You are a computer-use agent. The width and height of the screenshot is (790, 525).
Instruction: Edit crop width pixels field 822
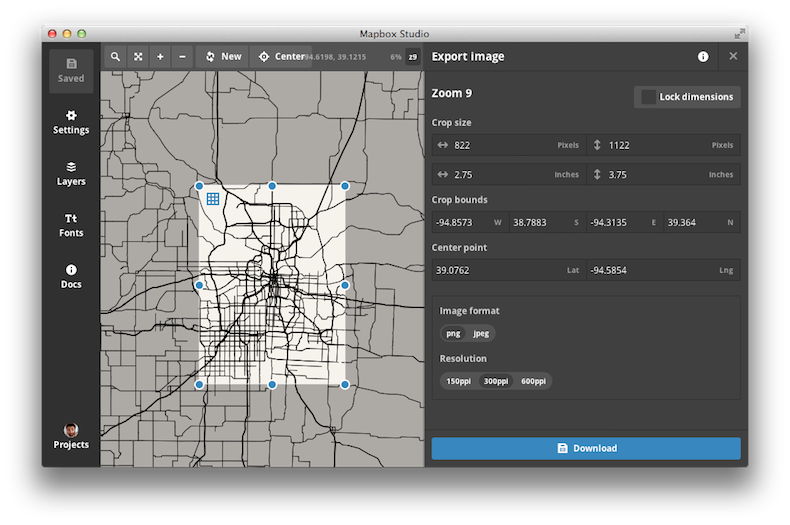pyautogui.click(x=509, y=145)
